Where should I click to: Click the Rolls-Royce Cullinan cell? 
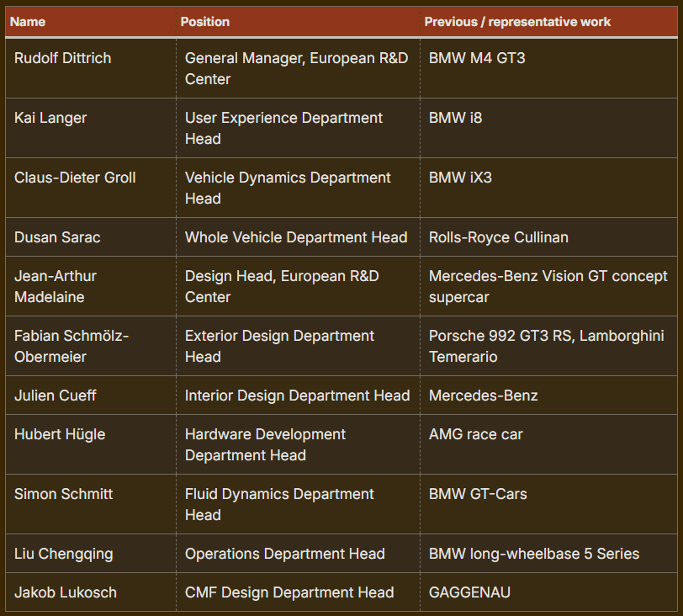[548, 237]
